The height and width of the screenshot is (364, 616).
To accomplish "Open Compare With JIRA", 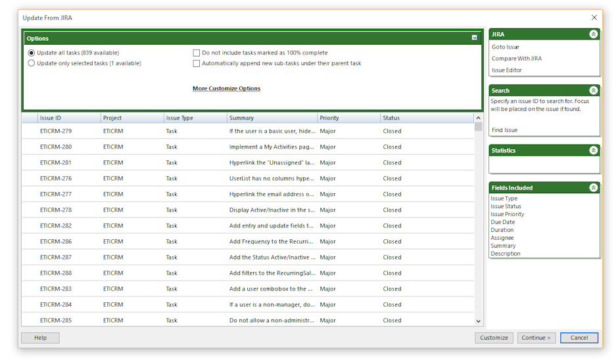I will pos(517,58).
